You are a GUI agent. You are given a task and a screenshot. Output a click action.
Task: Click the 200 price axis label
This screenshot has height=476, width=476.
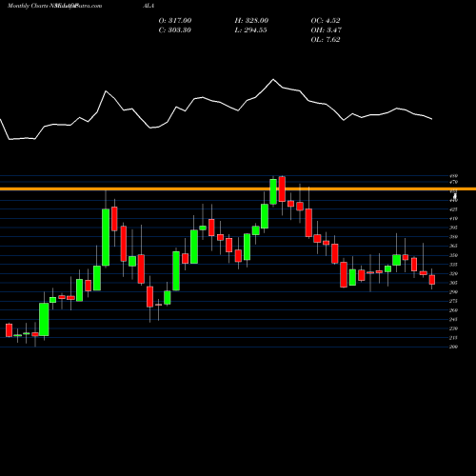click(453, 347)
